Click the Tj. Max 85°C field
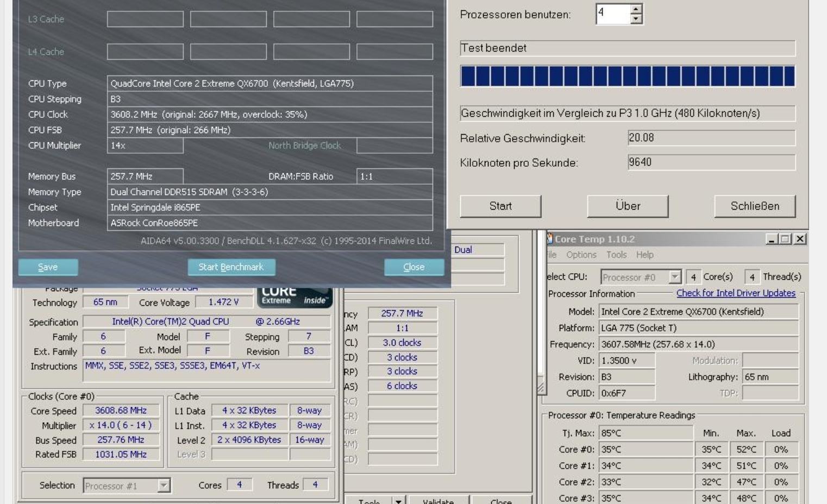The height and width of the screenshot is (504, 827). pyautogui.click(x=646, y=433)
